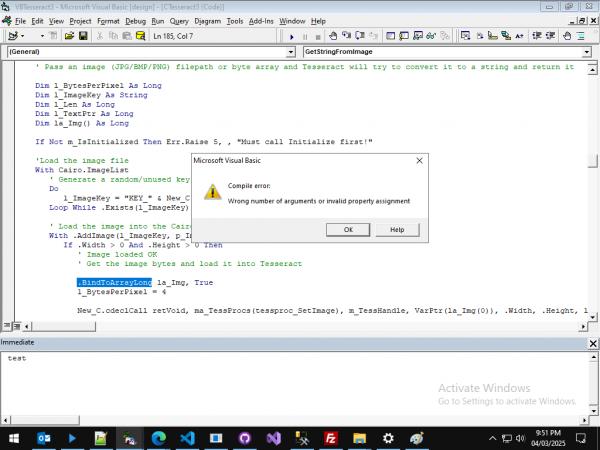The width and height of the screenshot is (600, 450).
Task: Open the Tools menu
Action: pos(235,21)
